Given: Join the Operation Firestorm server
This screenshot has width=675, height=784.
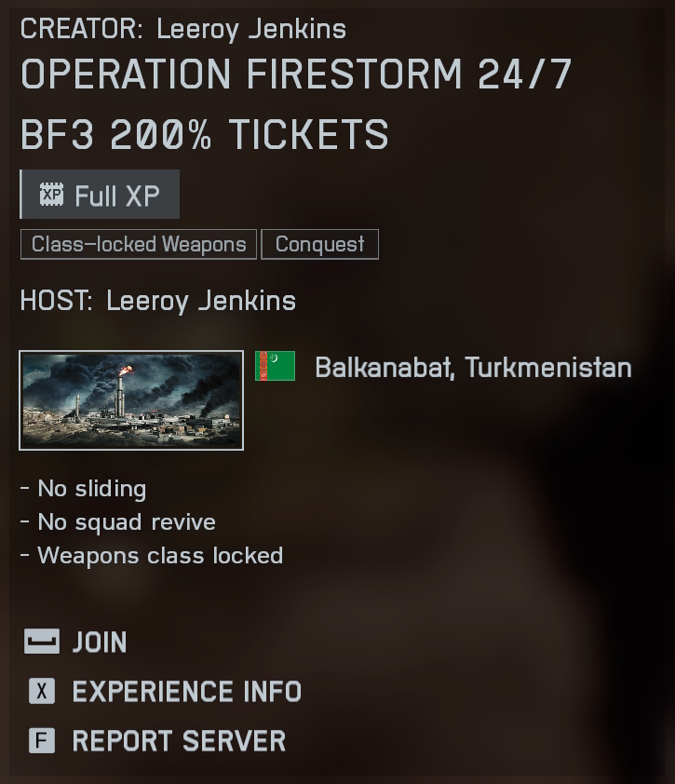Looking at the screenshot, I should 100,642.
